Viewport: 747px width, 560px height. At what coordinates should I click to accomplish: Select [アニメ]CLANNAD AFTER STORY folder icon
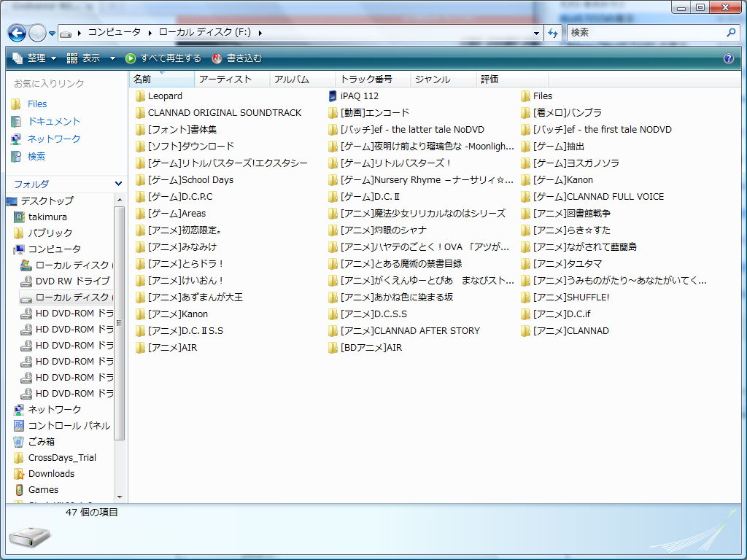333,331
